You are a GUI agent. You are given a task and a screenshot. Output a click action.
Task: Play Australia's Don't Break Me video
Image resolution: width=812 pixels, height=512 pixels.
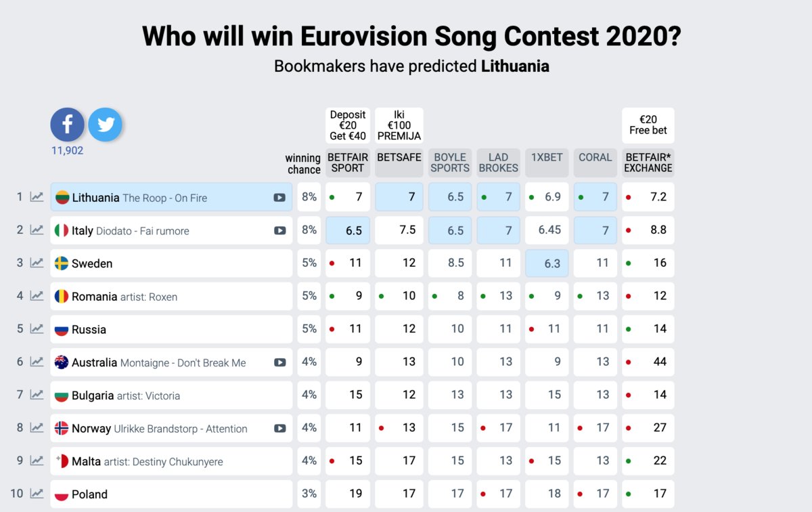(x=279, y=362)
